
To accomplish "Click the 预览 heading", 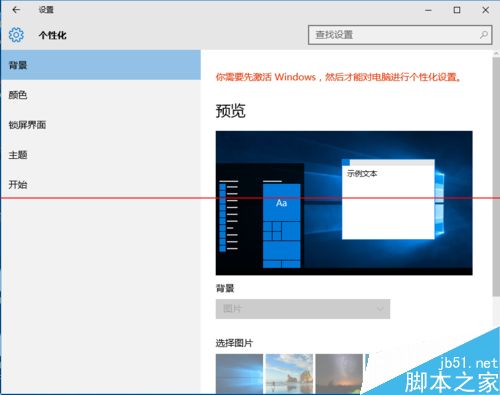I will [230, 111].
